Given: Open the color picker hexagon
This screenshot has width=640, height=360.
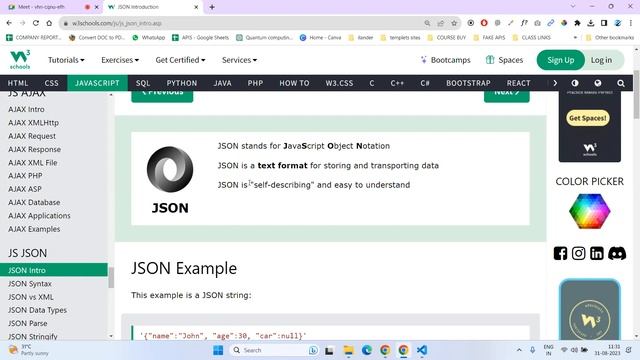Looking at the screenshot, I should [589, 211].
